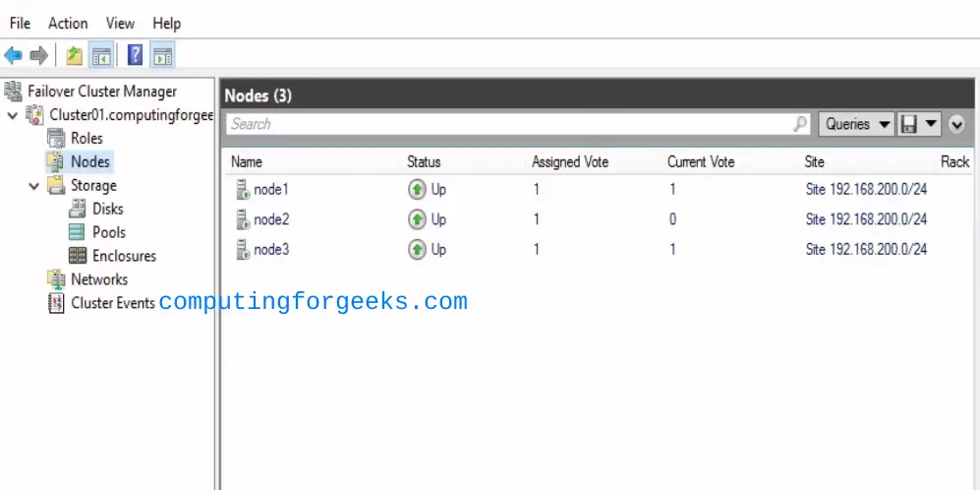Sort by the Assigned Vote column header

[x=570, y=162]
